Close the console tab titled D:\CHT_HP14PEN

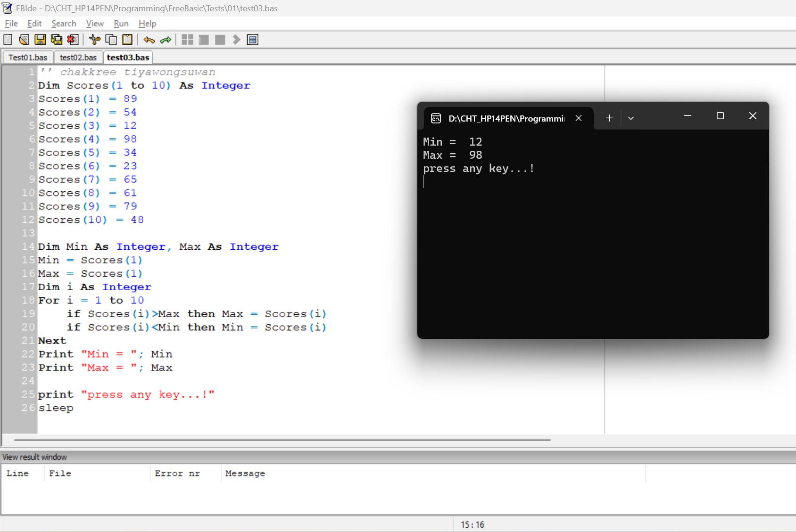579,118
